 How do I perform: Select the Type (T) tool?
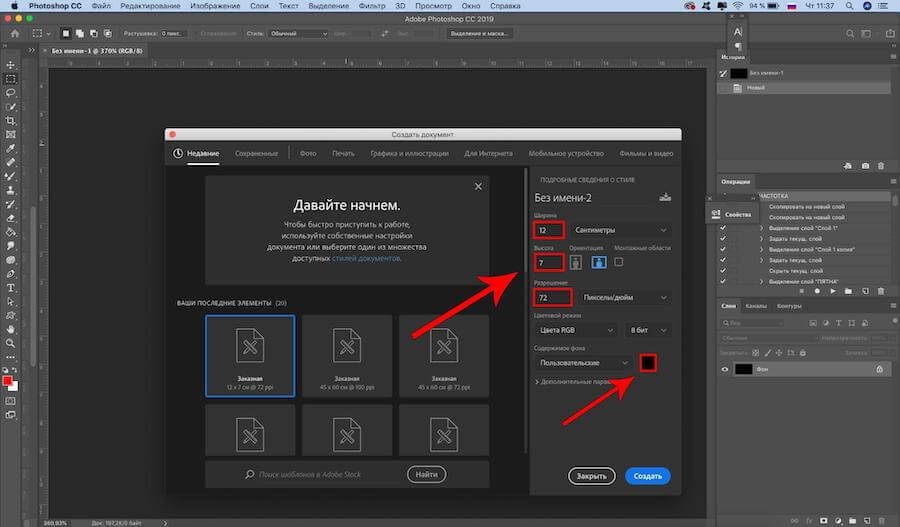11,287
